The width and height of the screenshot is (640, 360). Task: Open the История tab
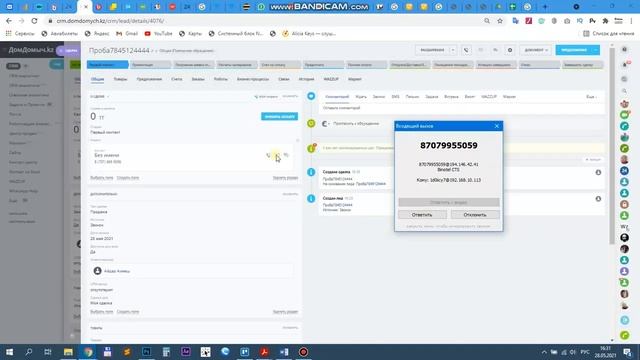coord(306,79)
